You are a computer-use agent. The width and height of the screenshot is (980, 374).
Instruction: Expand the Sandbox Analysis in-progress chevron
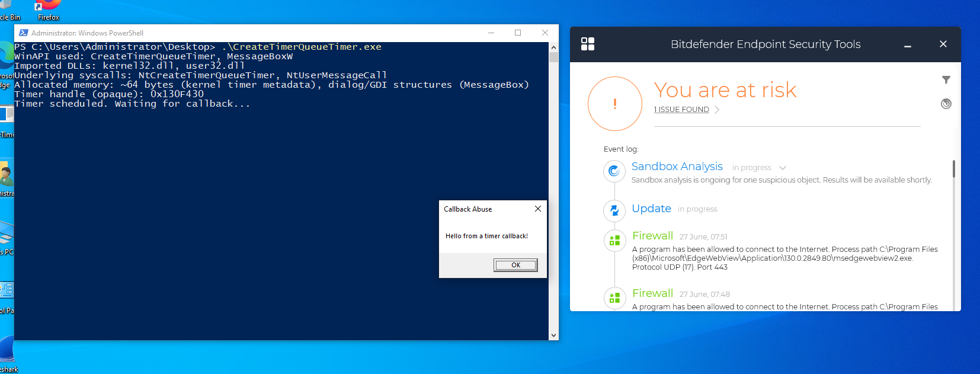(x=783, y=168)
